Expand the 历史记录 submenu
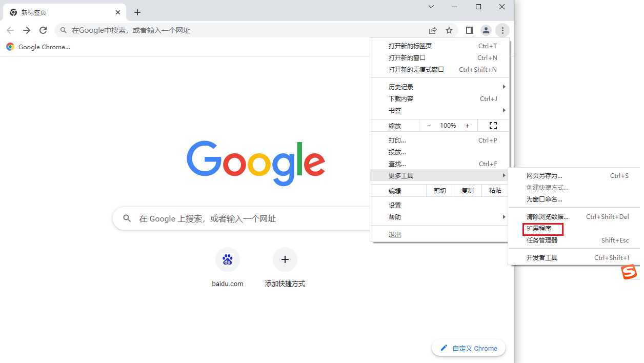The height and width of the screenshot is (363, 644). (x=440, y=87)
